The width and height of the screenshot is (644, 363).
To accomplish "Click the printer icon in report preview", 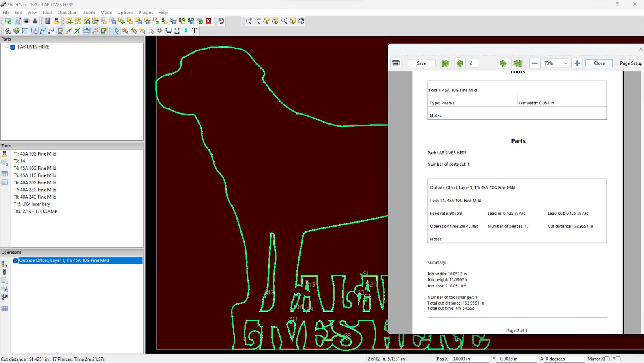I will (x=396, y=63).
